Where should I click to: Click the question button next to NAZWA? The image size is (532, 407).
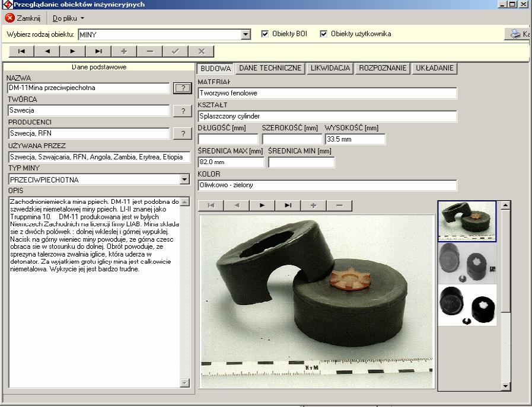pos(183,88)
